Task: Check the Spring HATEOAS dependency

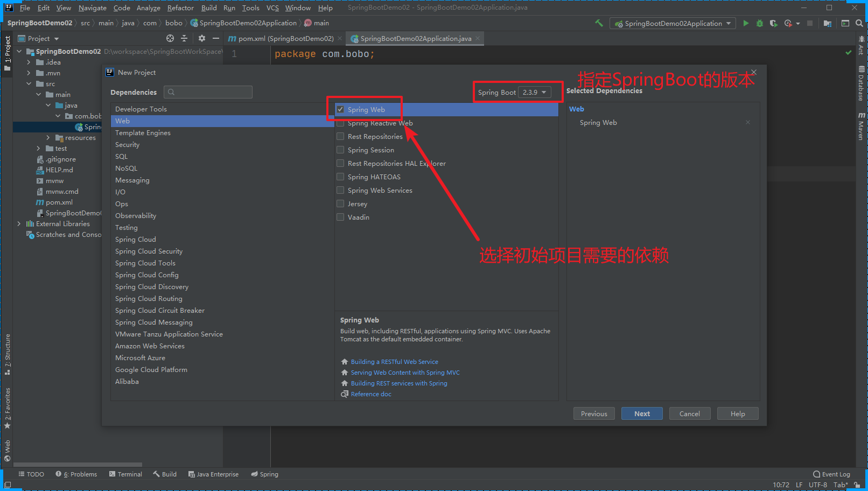Action: coord(340,177)
